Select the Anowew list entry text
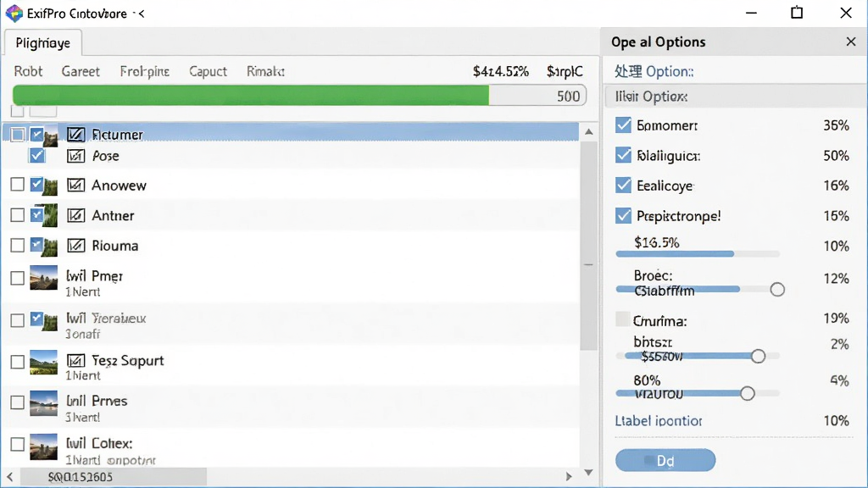868x488 pixels. click(x=119, y=186)
